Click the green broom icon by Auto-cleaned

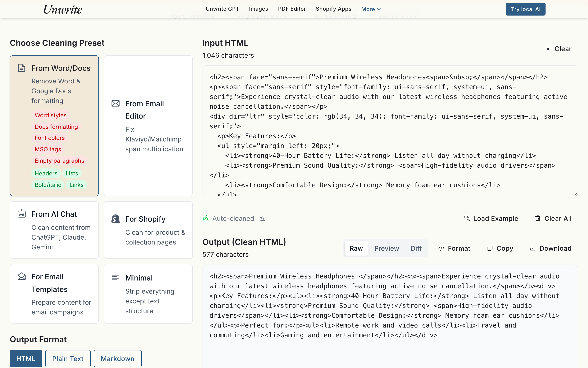(x=206, y=218)
